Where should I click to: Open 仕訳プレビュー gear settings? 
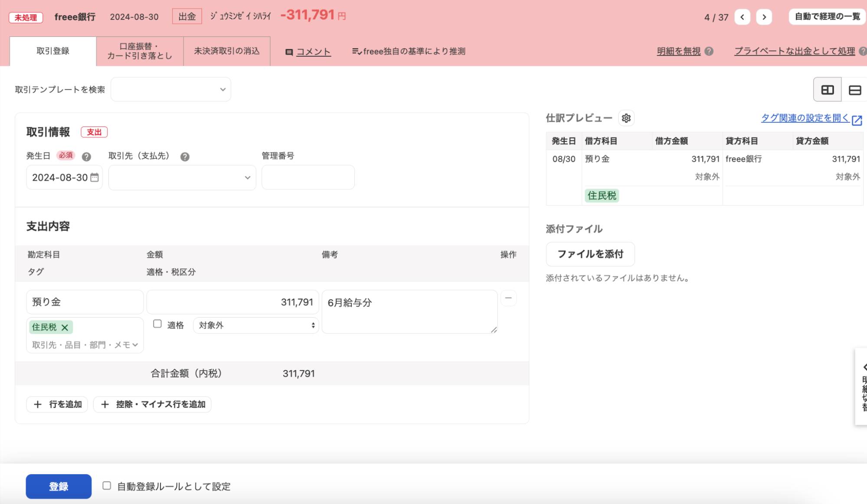[626, 118]
